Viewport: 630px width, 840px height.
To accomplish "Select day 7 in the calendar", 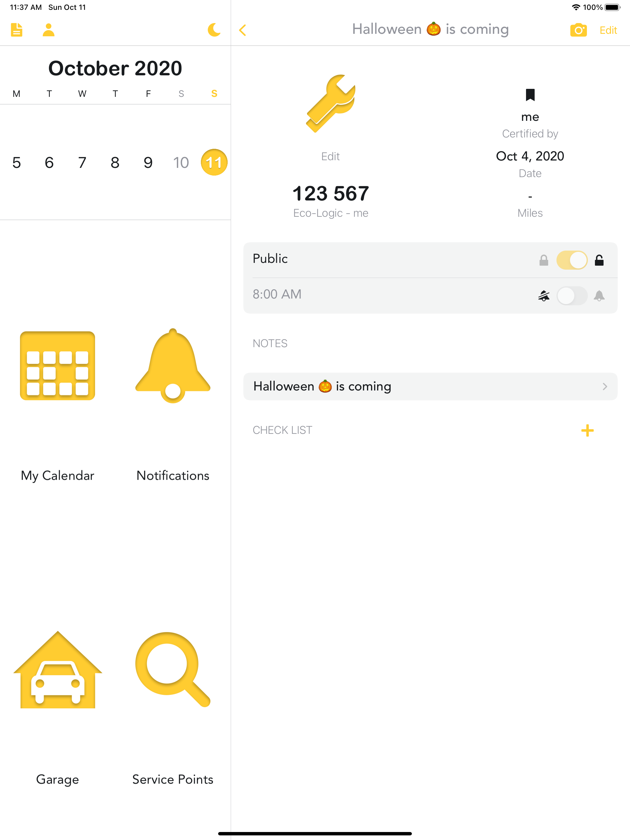I will (x=82, y=163).
